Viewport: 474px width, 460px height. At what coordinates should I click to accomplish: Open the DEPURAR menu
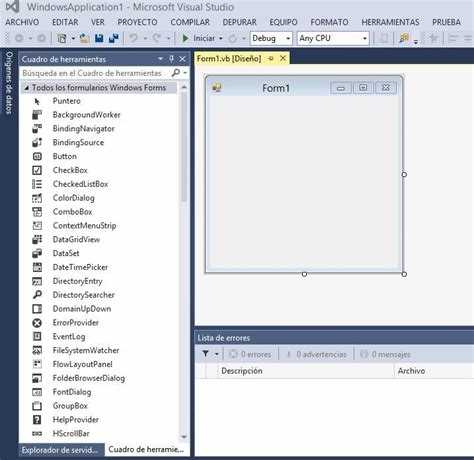pyautogui.click(x=240, y=22)
